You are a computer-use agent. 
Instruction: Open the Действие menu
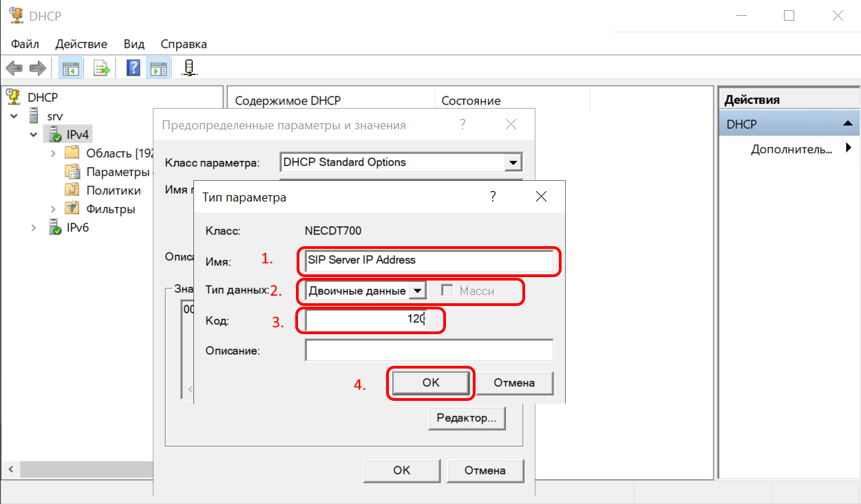[81, 44]
